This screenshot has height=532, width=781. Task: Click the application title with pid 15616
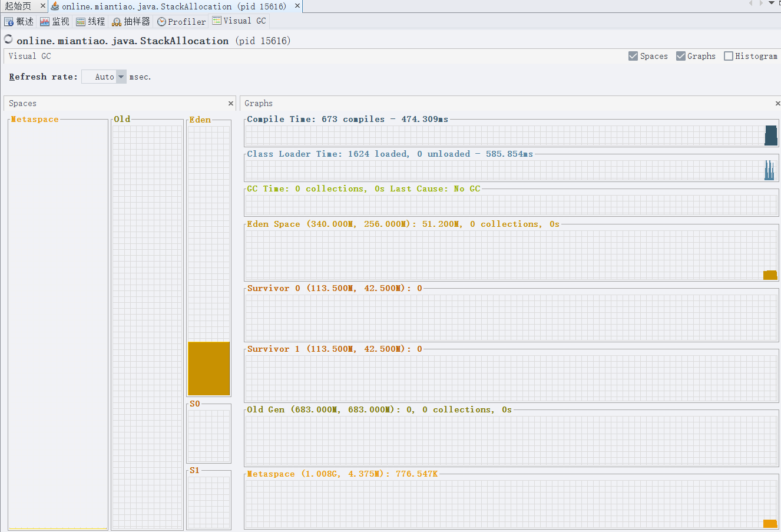[153, 41]
